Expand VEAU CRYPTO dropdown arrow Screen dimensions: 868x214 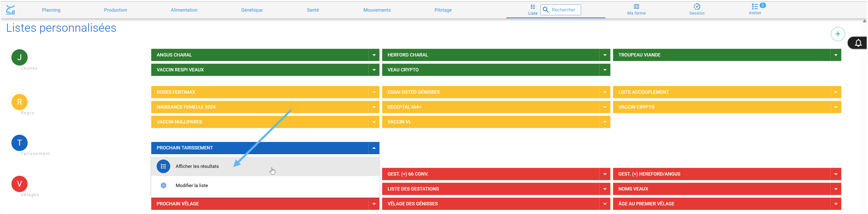pyautogui.click(x=605, y=70)
